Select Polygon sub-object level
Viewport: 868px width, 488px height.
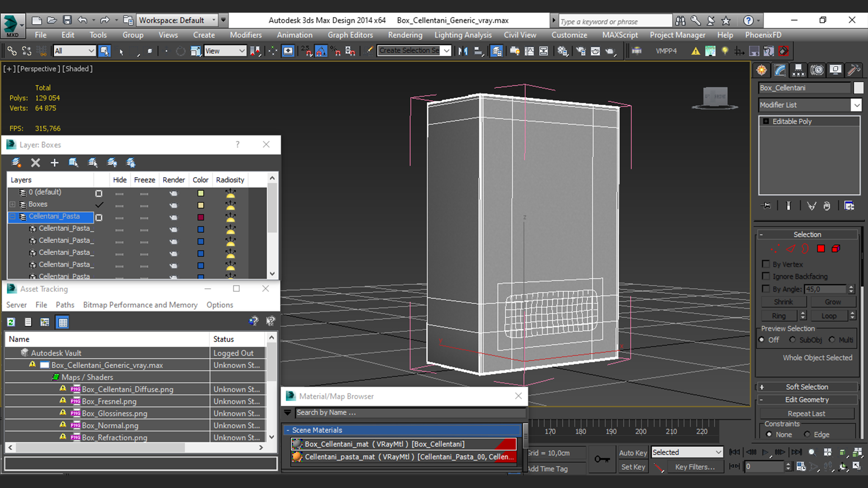(x=821, y=249)
